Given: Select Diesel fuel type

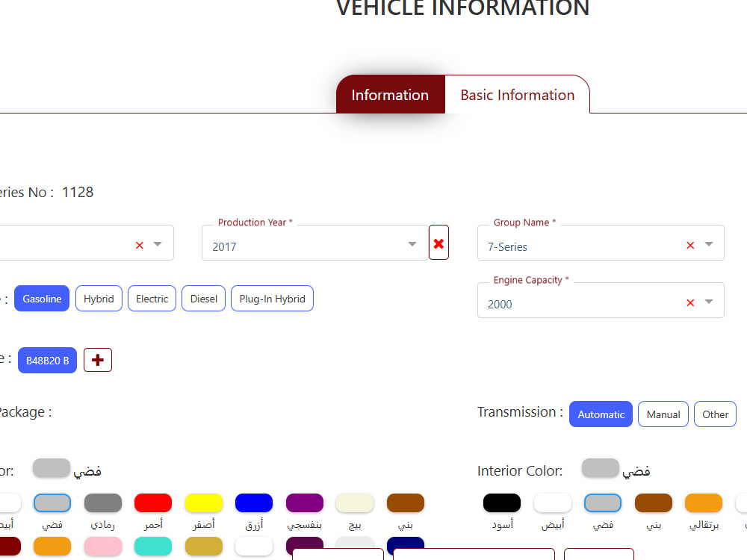Looking at the screenshot, I should [203, 299].
